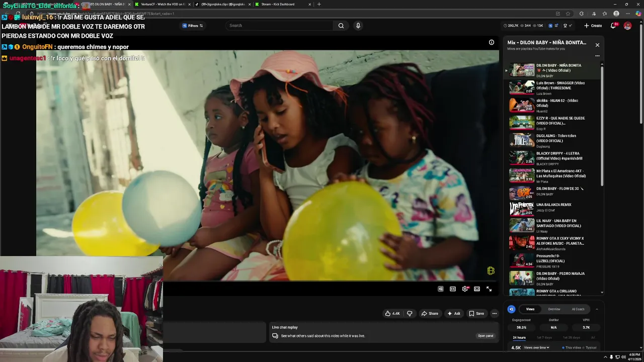Save the video to a playlist
The height and width of the screenshot is (362, 644).
tap(476, 313)
